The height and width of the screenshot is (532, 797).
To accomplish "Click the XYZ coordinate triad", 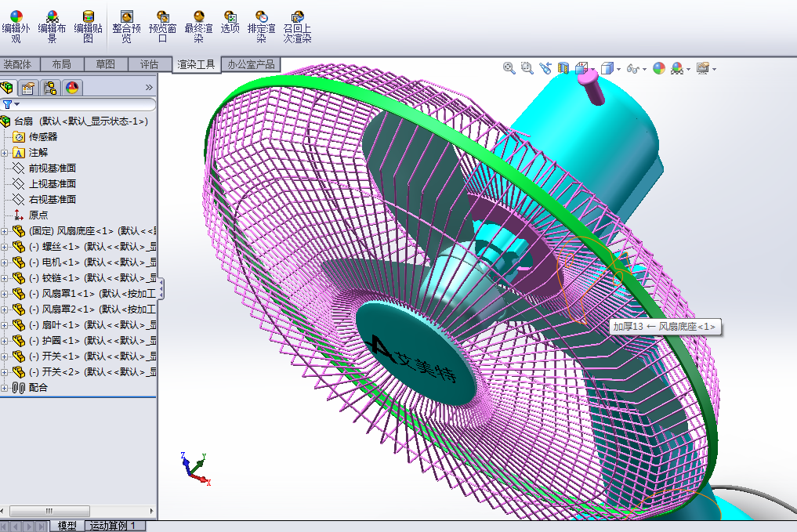I will click(x=196, y=469).
